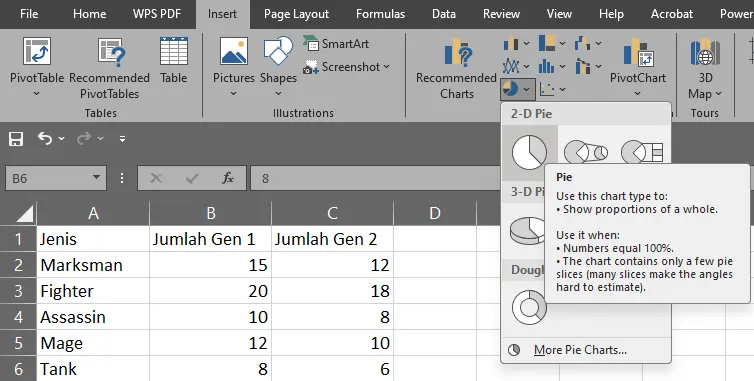Switch to the View tab

[559, 14]
